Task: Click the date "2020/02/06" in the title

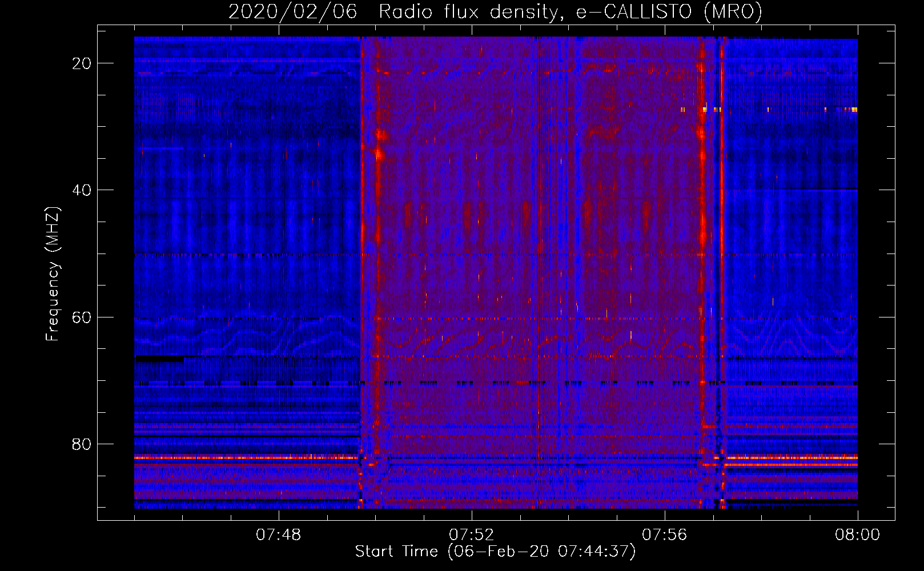Action: pos(293,11)
